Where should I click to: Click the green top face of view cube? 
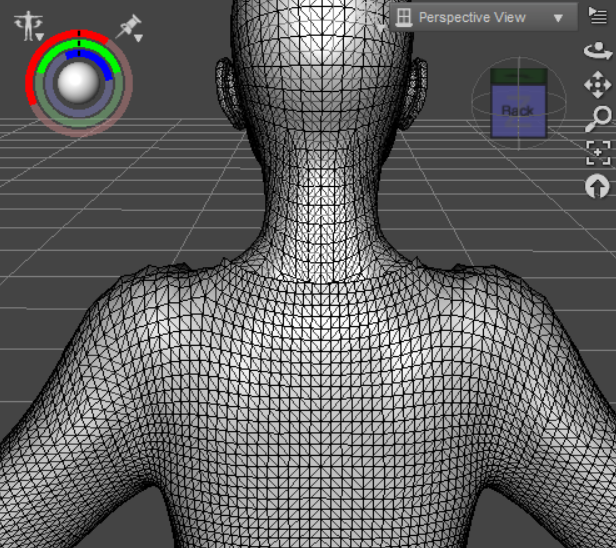tap(518, 76)
